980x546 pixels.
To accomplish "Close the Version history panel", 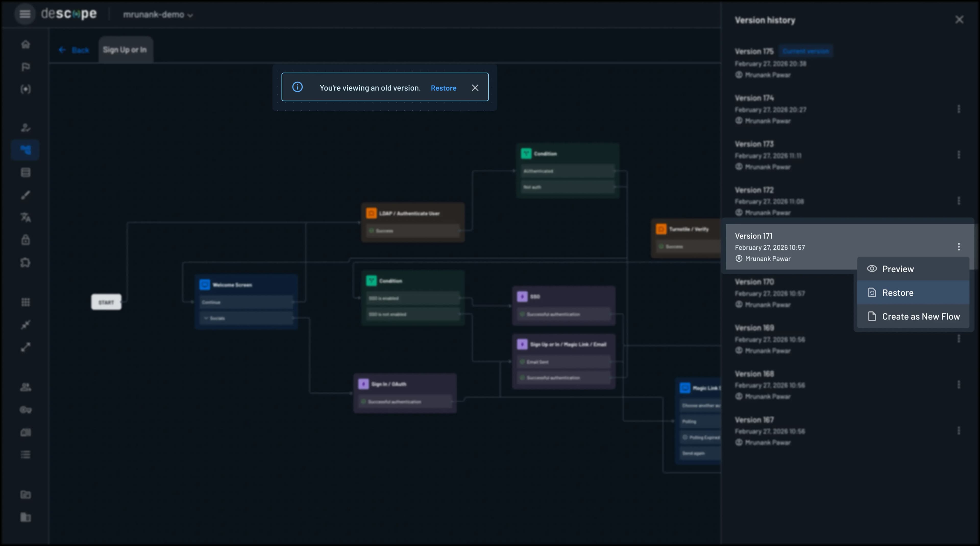I will (x=959, y=20).
